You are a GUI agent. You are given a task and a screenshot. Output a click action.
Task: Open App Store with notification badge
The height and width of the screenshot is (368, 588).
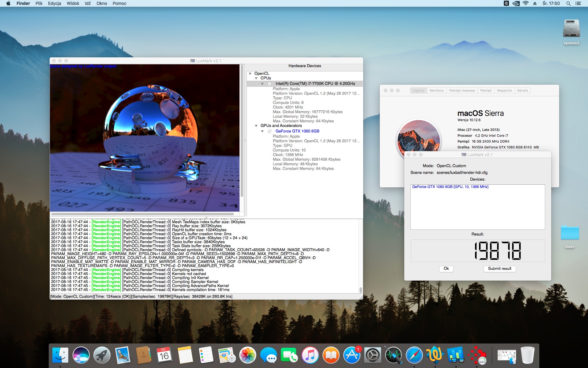352,356
